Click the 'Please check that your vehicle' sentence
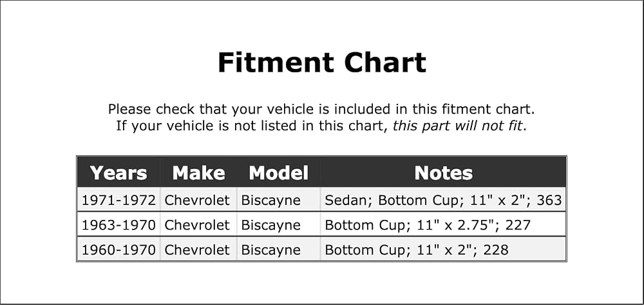 click(x=321, y=110)
